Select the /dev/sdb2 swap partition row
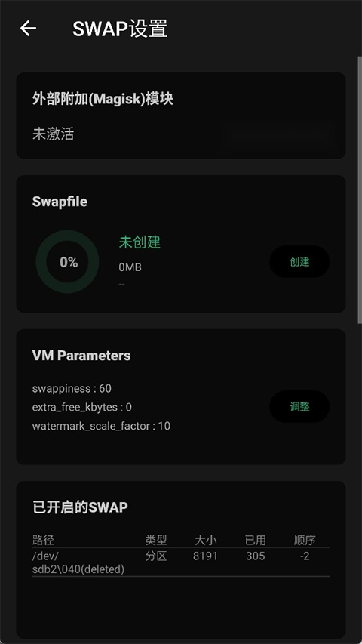362x644 pixels. pyautogui.click(x=180, y=562)
